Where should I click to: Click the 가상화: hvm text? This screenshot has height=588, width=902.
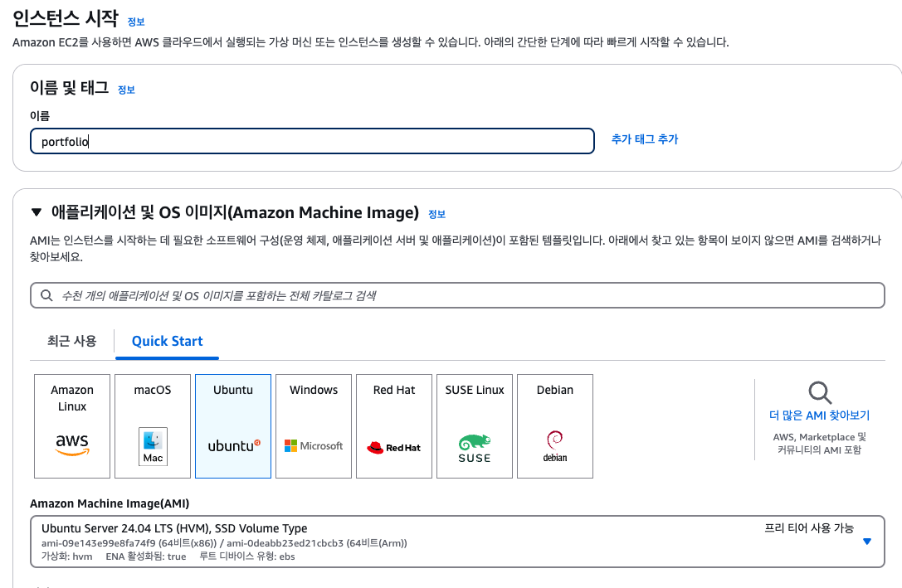(x=66, y=556)
